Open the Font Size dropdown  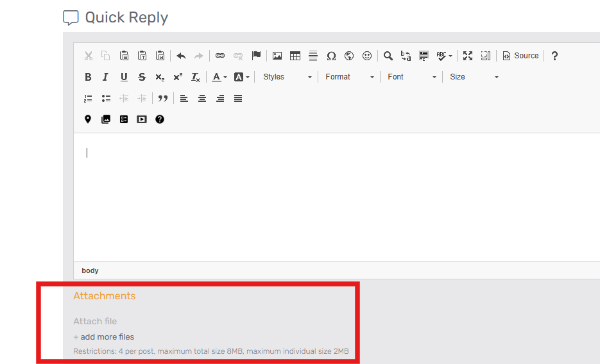tap(474, 77)
